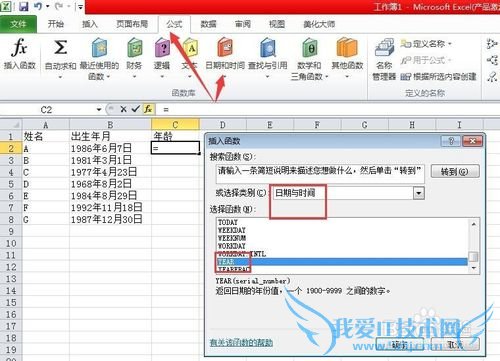This screenshot has width=500, height=361.
Task: Select row 5 header
Action: tap(11, 184)
